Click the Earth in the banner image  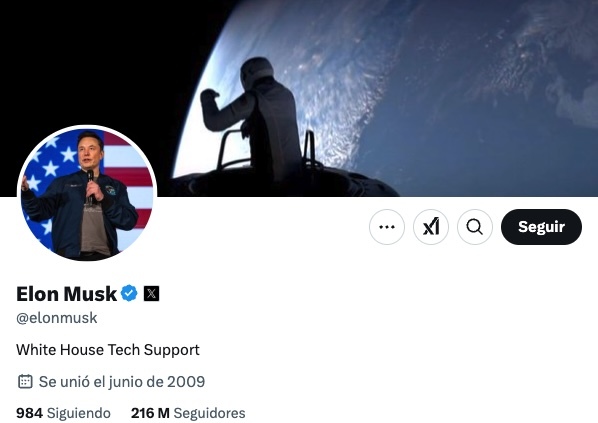coord(439,95)
